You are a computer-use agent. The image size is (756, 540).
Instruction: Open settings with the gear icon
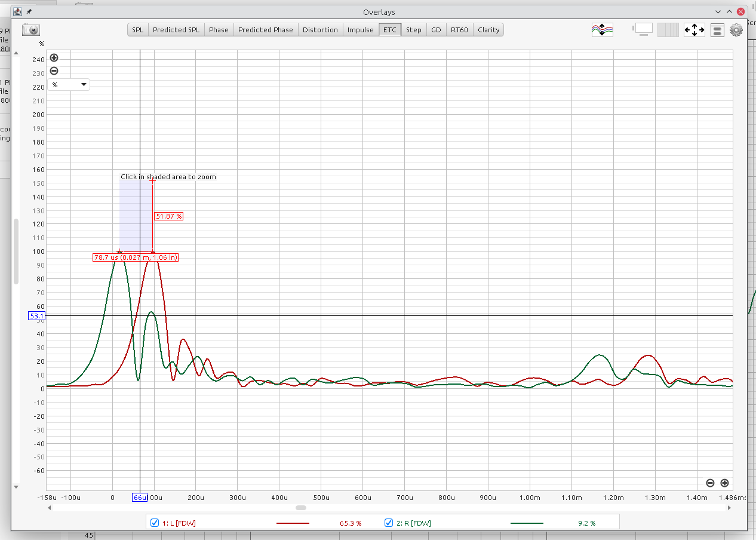pyautogui.click(x=736, y=30)
